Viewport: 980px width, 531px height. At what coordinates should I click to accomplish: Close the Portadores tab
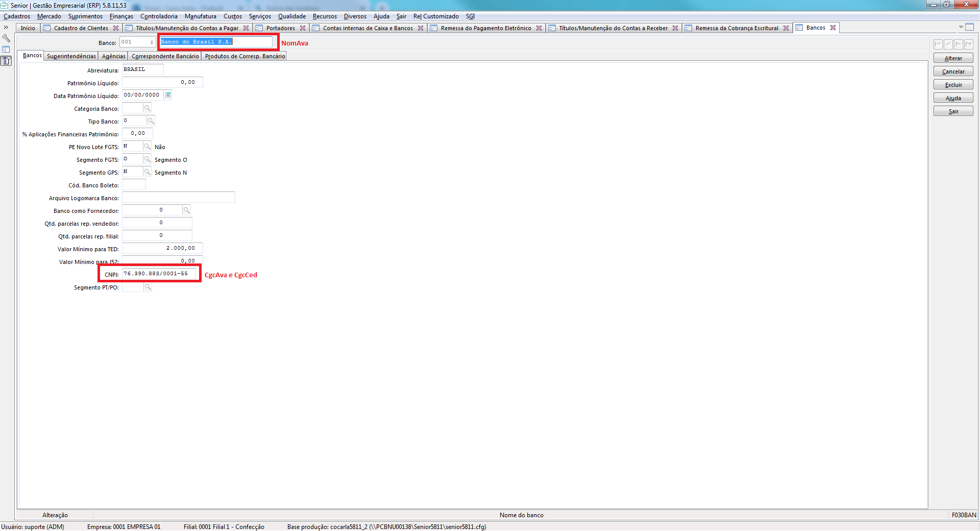(303, 28)
